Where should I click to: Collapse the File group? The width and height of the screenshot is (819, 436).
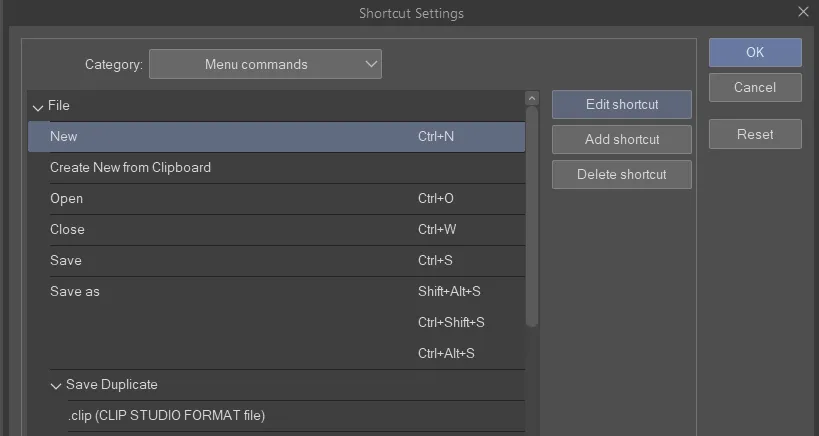[x=38, y=106]
